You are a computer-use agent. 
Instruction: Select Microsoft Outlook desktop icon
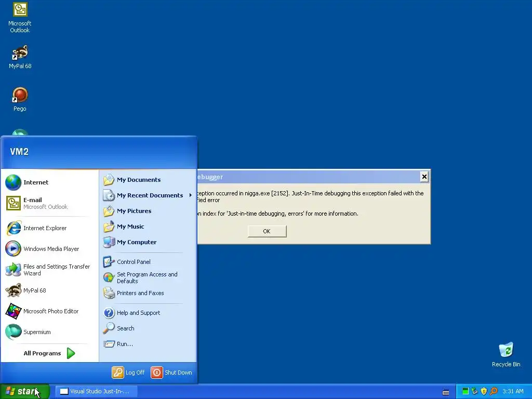pos(20,17)
